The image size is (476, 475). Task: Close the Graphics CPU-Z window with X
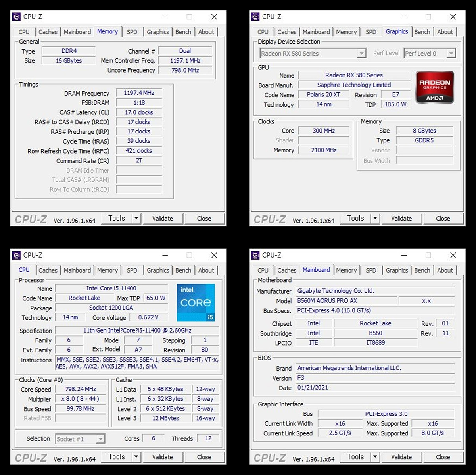(x=453, y=17)
